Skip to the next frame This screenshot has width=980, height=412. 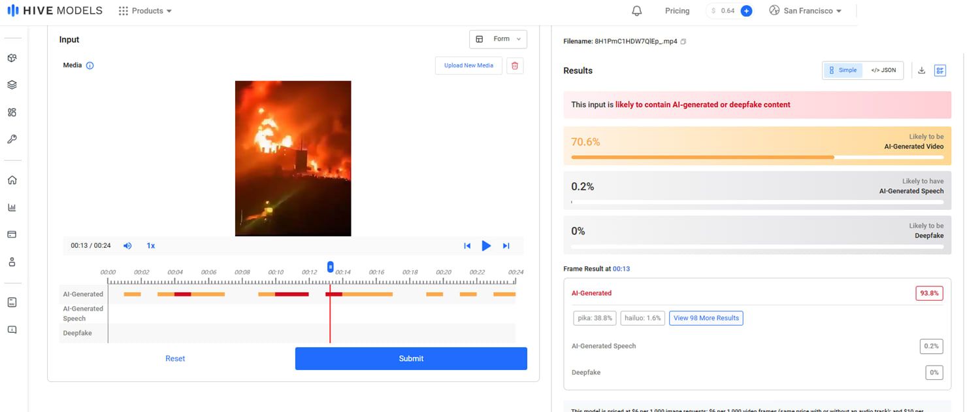(x=506, y=246)
